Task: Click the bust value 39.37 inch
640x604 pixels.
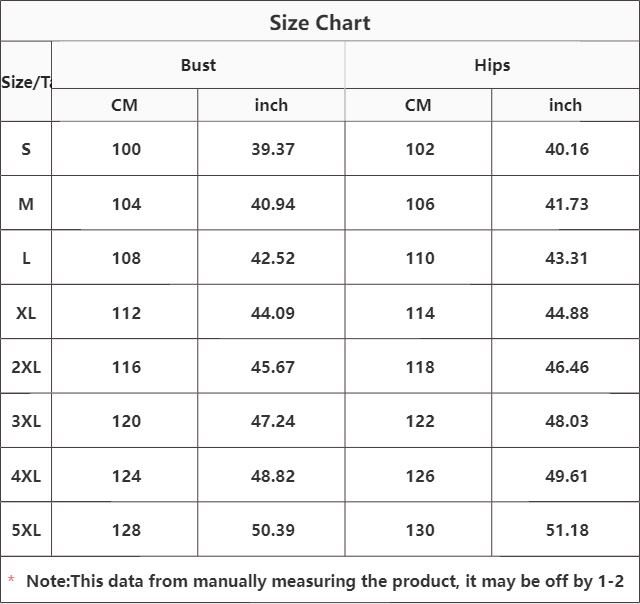Action: tap(273, 149)
